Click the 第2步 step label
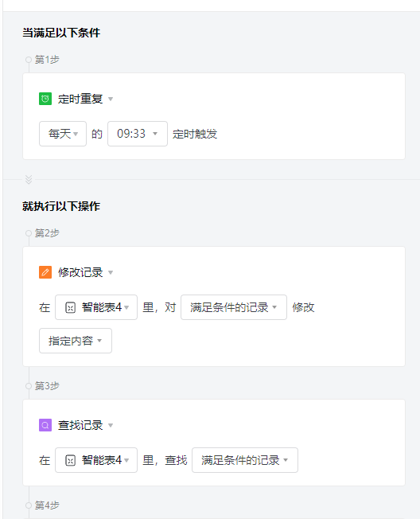420x519 pixels. point(47,233)
